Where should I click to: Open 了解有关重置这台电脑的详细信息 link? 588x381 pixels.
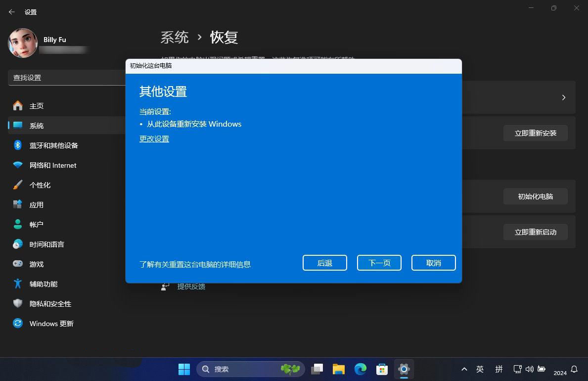[x=195, y=264]
